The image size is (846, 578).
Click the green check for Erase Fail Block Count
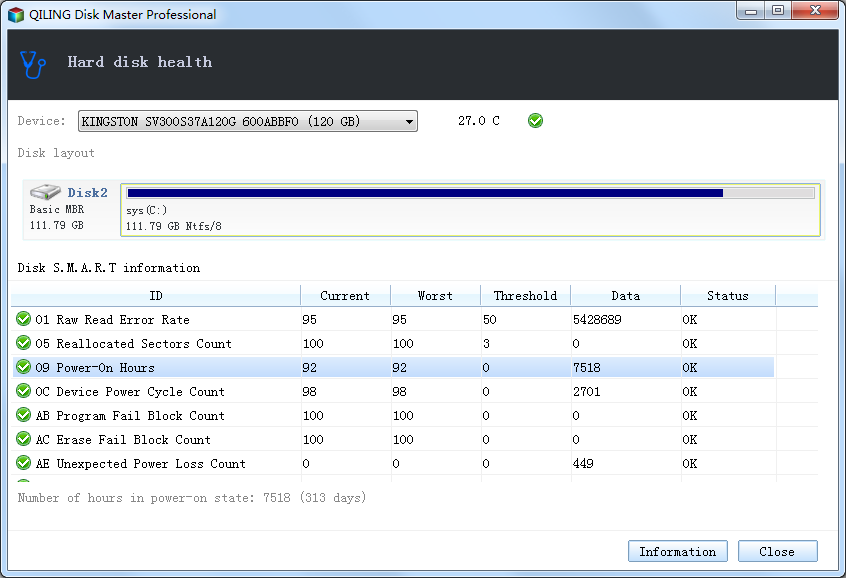click(x=23, y=439)
